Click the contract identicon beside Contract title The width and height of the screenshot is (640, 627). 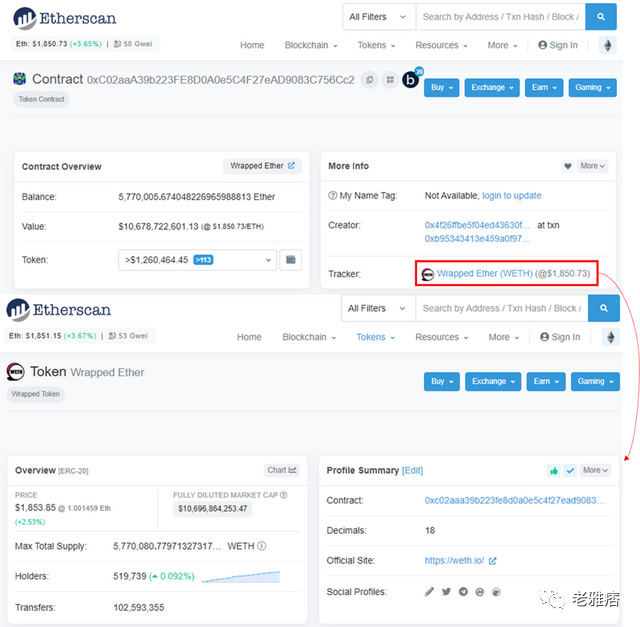(x=20, y=78)
